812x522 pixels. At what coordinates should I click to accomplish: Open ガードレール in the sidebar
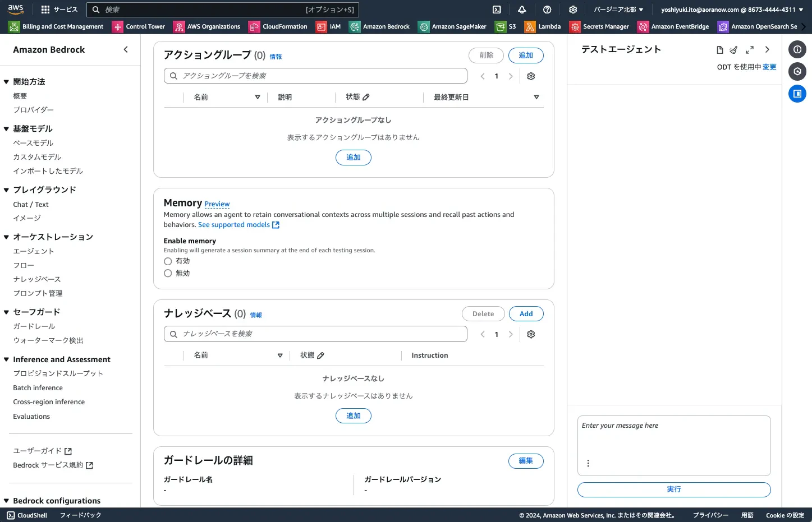[34, 326]
